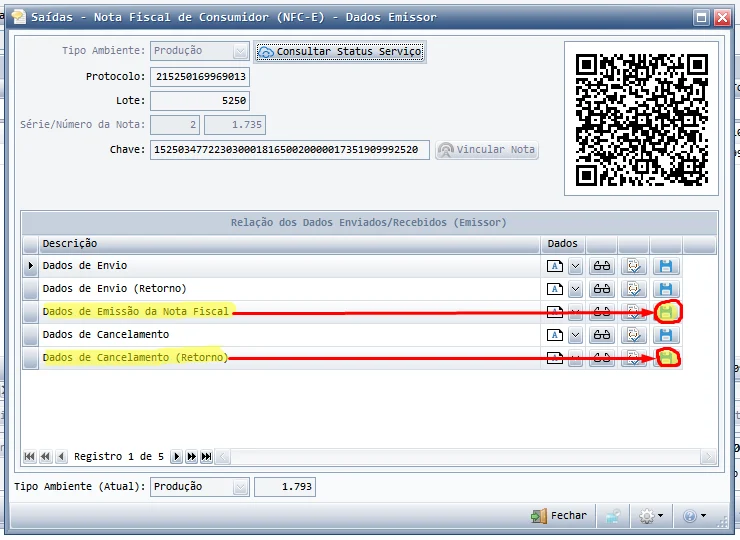Validate document icon in Dados de Envio row

[633, 266]
